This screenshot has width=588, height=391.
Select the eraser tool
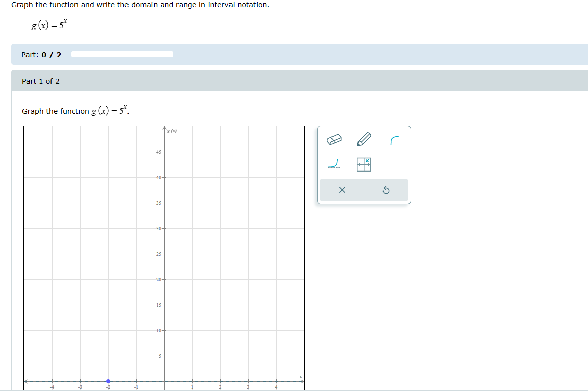pos(335,138)
